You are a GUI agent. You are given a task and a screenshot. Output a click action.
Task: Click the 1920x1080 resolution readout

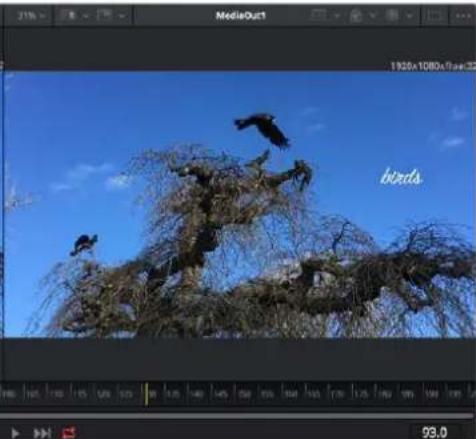[433, 66]
